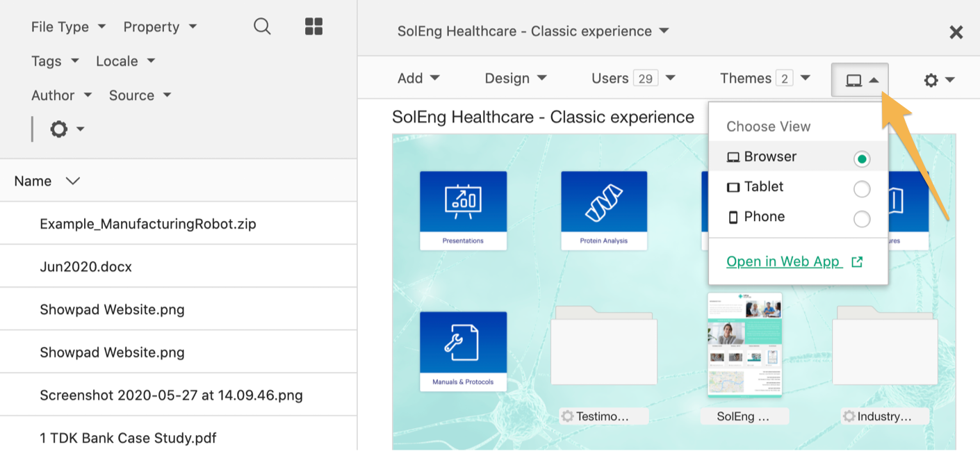Open the experience gear settings menu
The width and height of the screenshot is (980, 472).
click(x=938, y=80)
